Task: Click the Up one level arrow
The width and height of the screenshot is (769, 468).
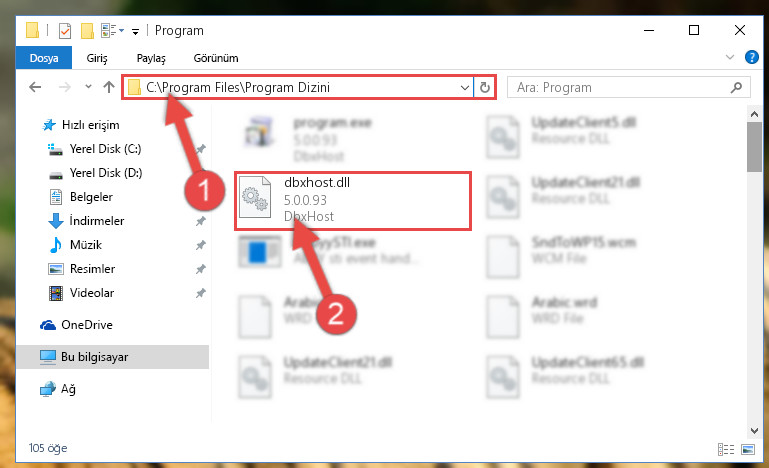Action: [x=109, y=87]
